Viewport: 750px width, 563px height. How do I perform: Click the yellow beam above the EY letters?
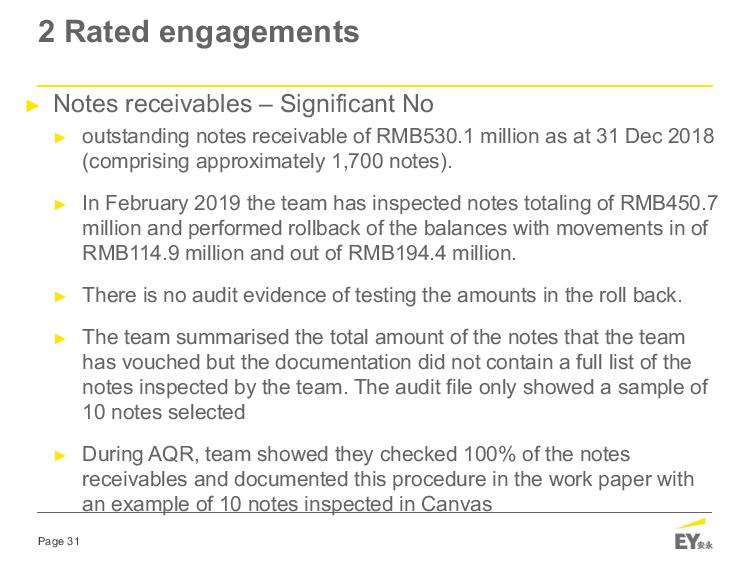tap(692, 524)
